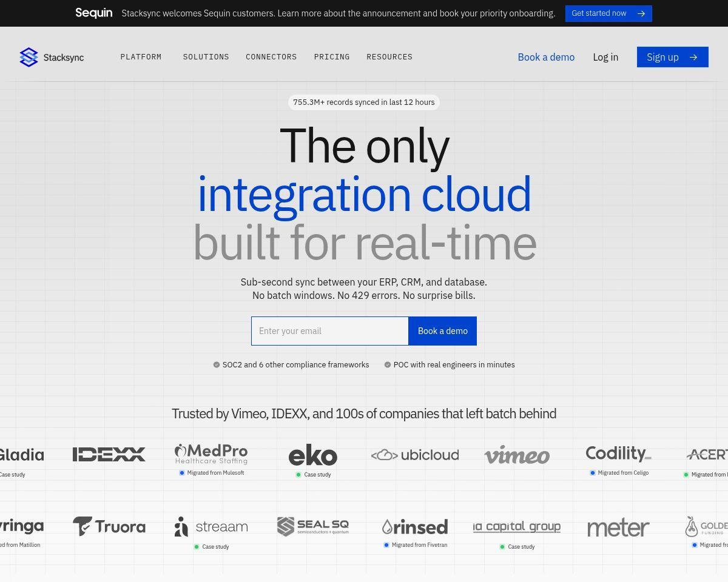Click the Log in link
728x582 pixels.
tap(605, 57)
